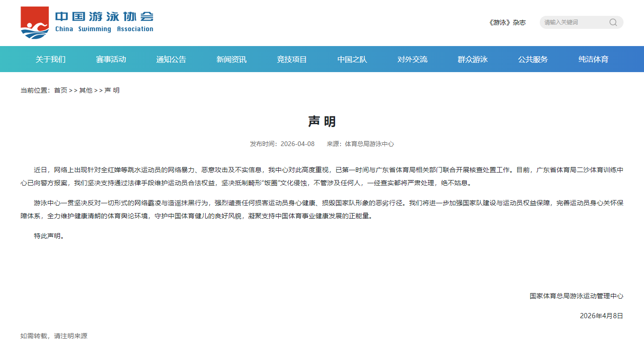Select the 群众游泳 navigation item
Screen dimensions: 644x354
pos(473,59)
